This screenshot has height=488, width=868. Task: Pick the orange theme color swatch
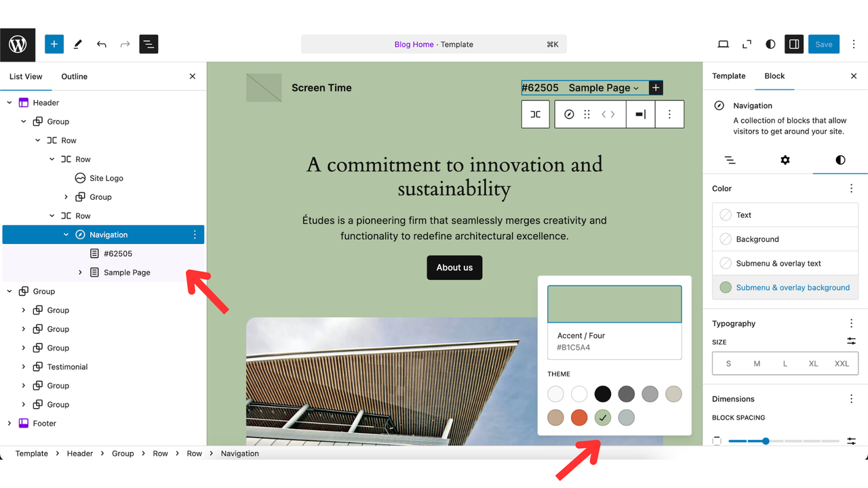tap(579, 418)
